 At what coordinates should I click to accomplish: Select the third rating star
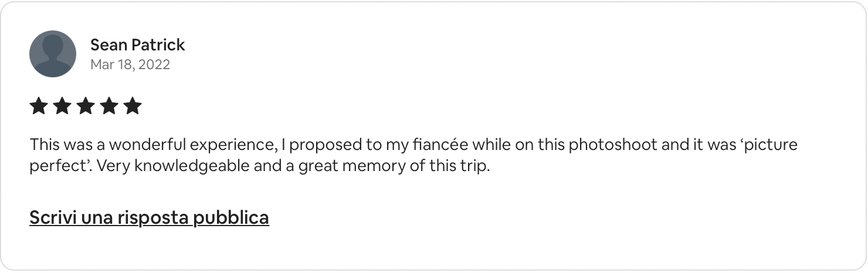[86, 106]
